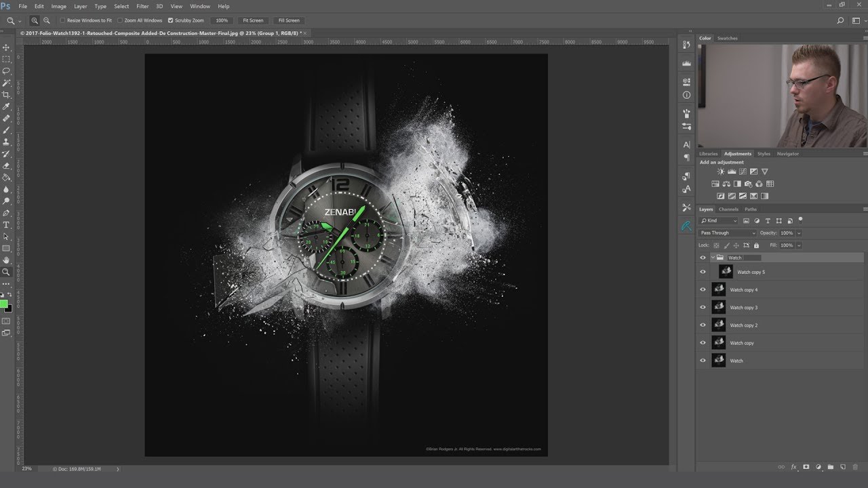Image resolution: width=868 pixels, height=488 pixels.
Task: Uncheck the Scrubby Zoom checkbox
Action: [170, 20]
